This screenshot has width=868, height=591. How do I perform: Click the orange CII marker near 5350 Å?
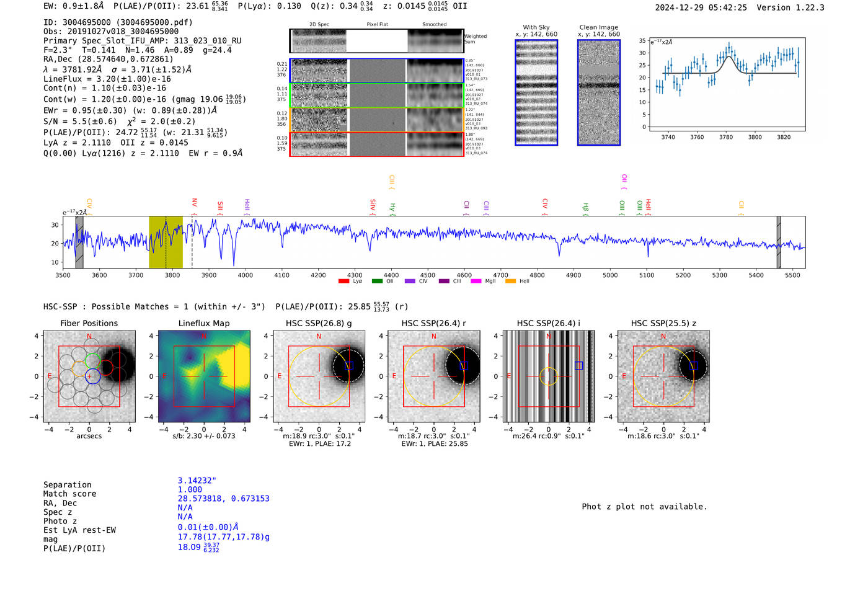(742, 208)
